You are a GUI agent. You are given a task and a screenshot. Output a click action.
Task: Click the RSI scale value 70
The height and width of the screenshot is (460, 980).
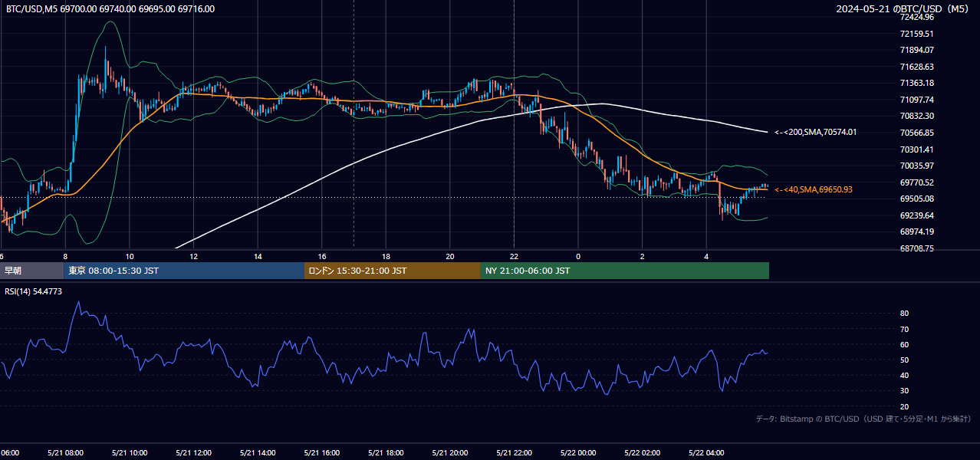click(905, 329)
